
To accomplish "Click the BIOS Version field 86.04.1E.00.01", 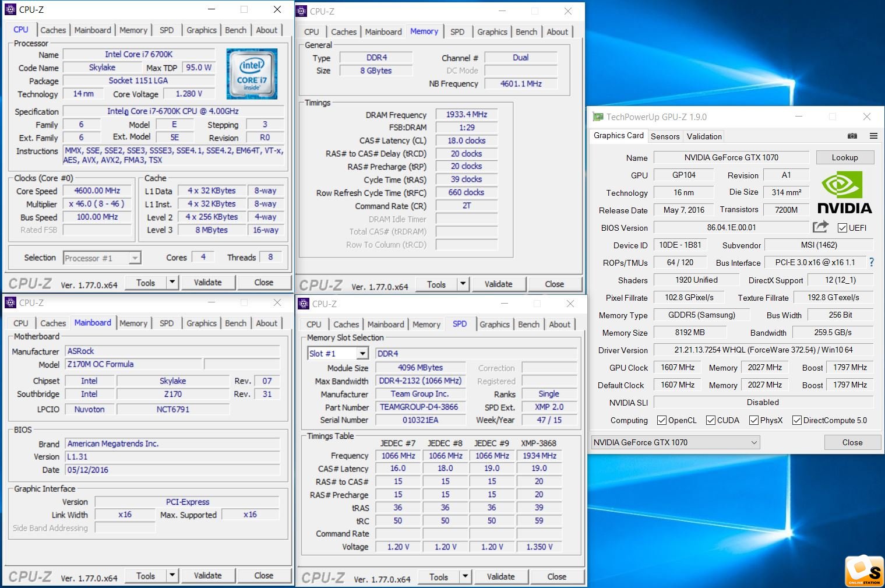I will pos(732,227).
